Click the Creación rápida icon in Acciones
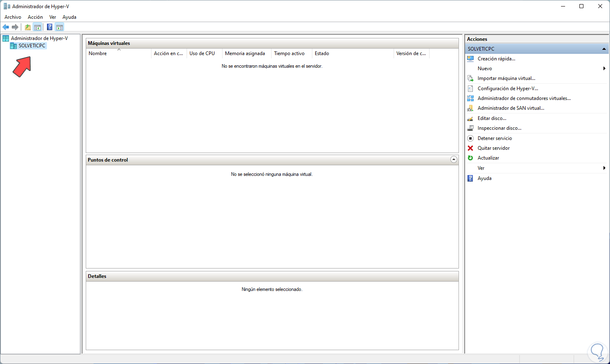 click(470, 59)
